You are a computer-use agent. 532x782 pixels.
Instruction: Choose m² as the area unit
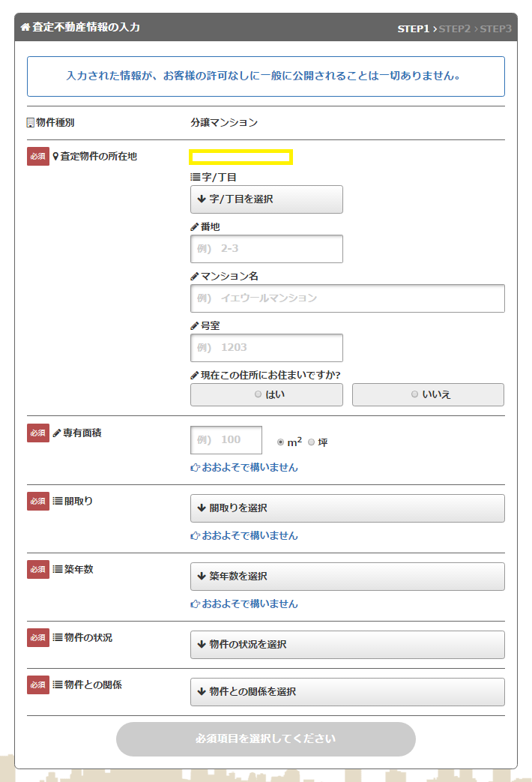281,442
